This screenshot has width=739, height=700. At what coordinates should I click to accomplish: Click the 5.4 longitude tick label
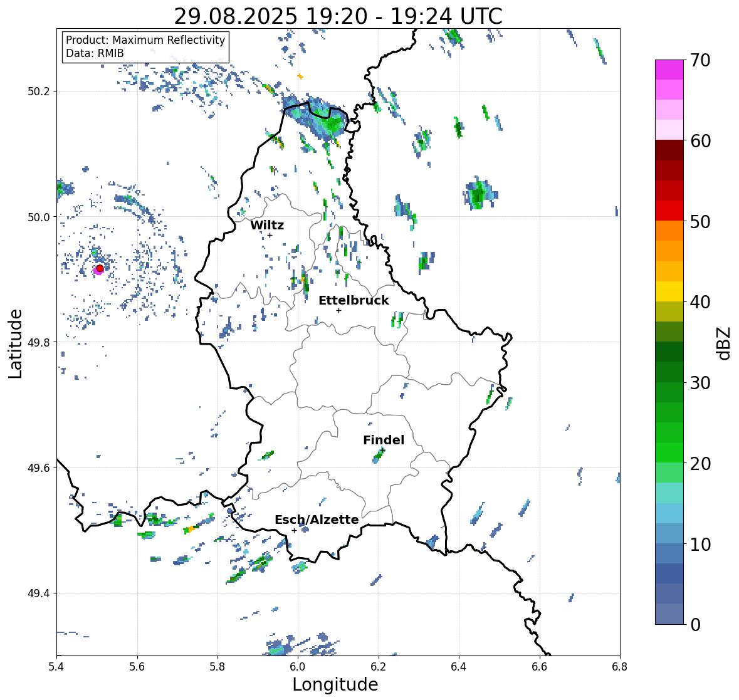56,667
